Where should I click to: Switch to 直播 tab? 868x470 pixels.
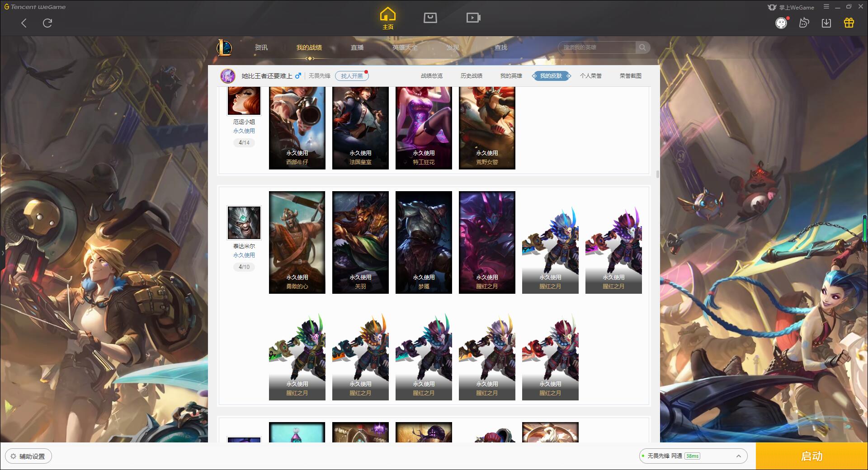pos(357,47)
